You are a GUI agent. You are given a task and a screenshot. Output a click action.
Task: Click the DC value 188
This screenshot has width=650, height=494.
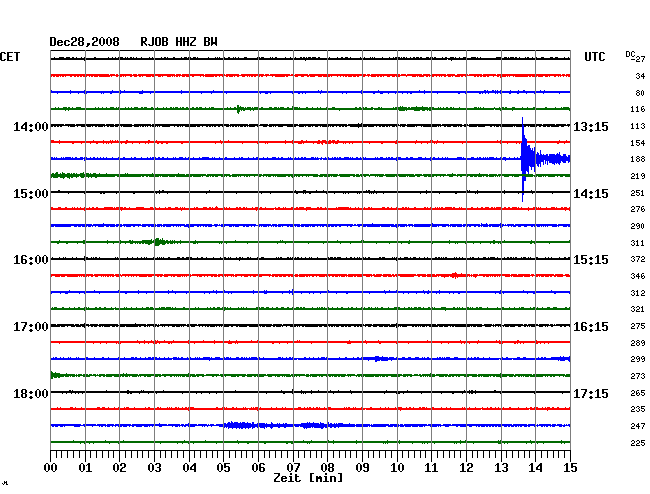point(638,159)
